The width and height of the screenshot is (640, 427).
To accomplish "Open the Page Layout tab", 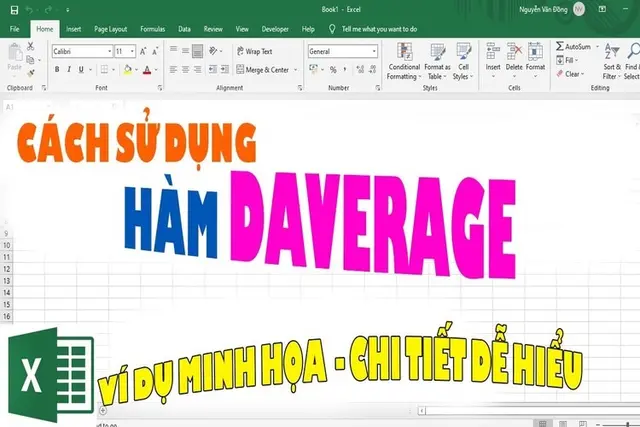I will pyautogui.click(x=111, y=29).
